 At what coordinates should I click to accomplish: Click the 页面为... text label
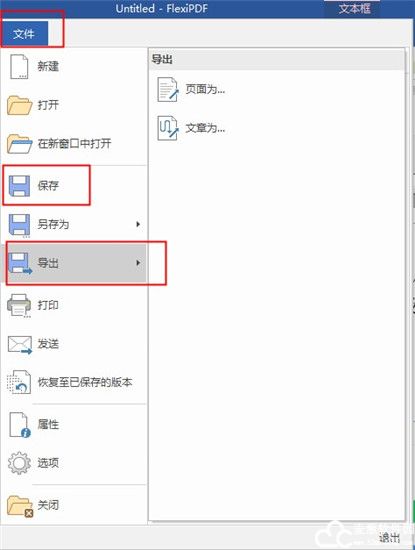tap(205, 90)
